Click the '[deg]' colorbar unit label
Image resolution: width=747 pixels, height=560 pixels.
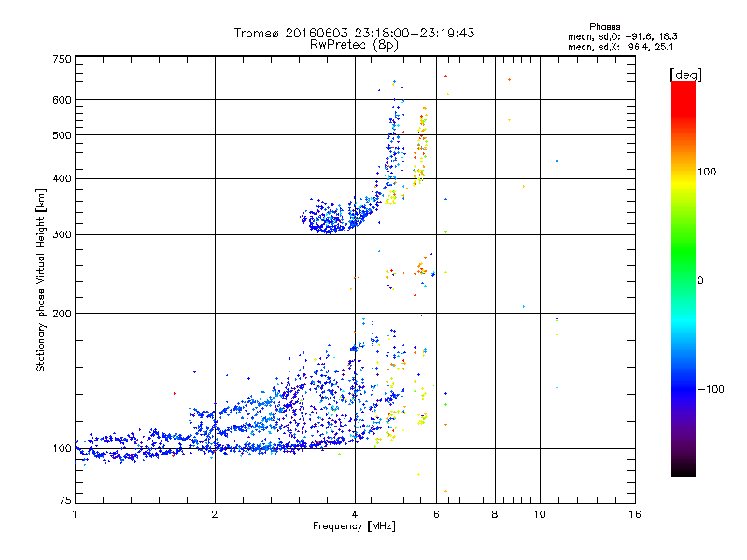(685, 75)
